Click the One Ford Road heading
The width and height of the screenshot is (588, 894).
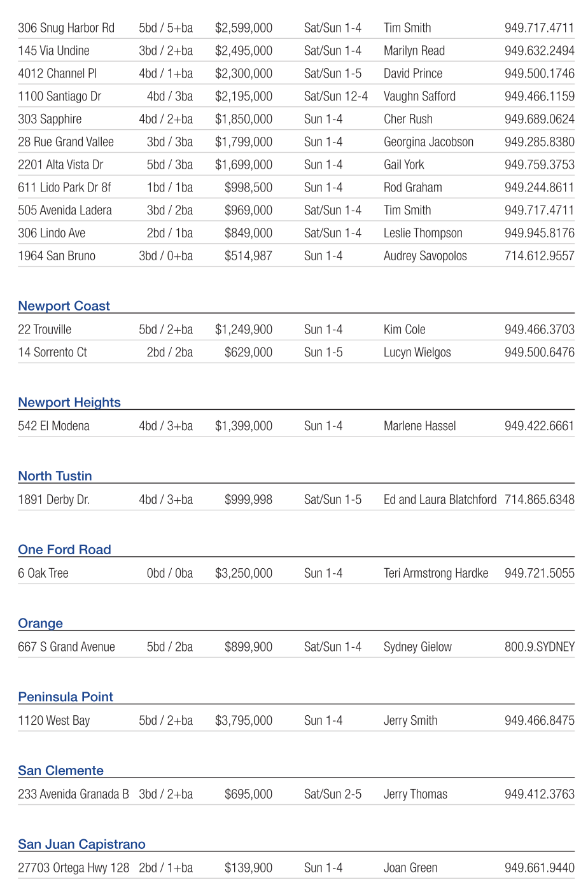click(64, 550)
